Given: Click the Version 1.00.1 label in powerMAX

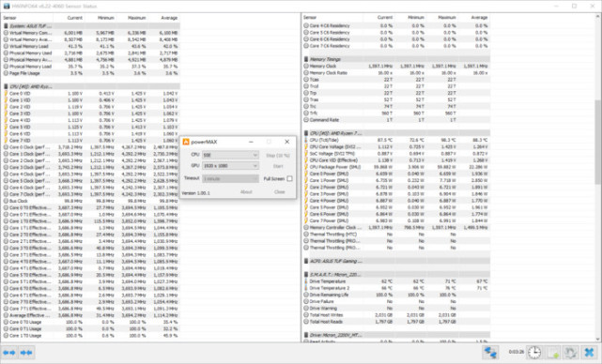Looking at the screenshot, I should coord(195,193).
